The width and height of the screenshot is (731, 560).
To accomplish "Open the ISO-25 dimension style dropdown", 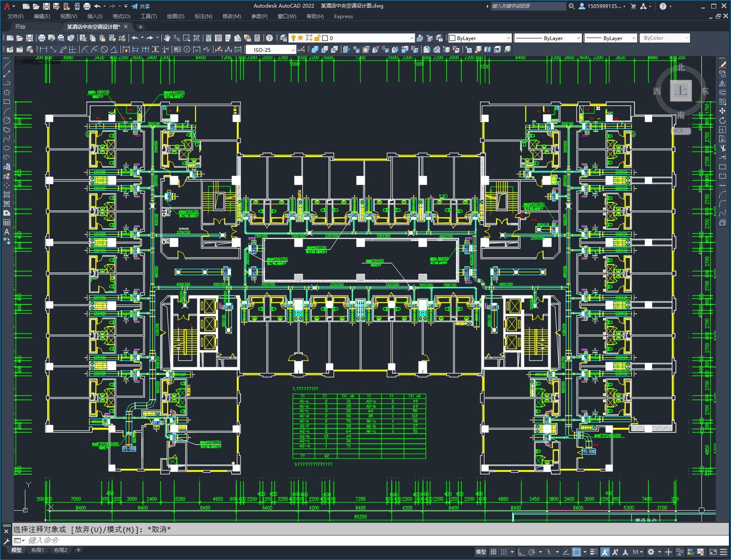I will click(271, 50).
